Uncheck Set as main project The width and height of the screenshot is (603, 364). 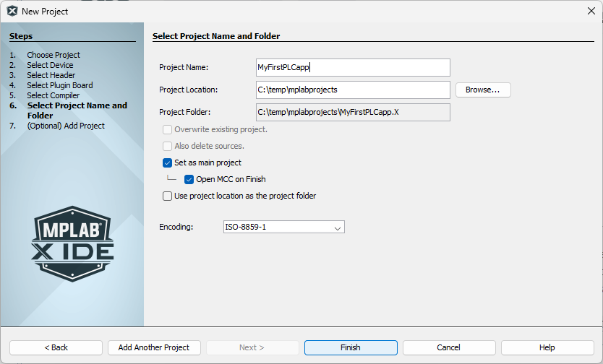168,163
